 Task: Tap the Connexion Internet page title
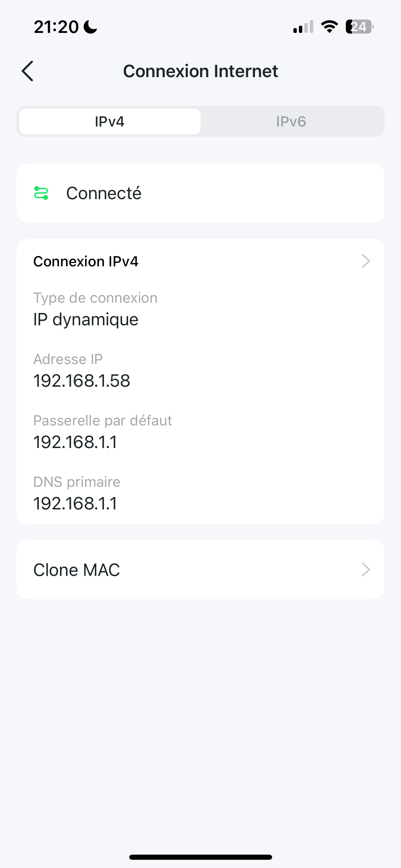pyautogui.click(x=200, y=71)
